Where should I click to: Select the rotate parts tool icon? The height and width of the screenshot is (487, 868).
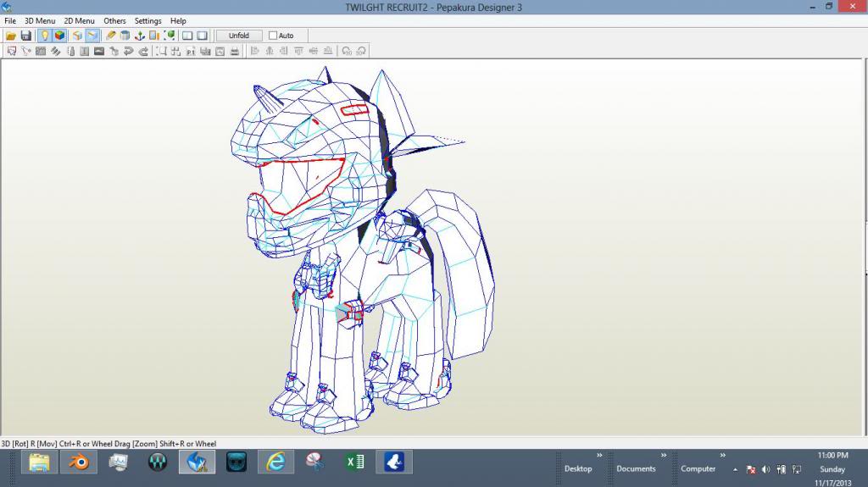pos(26,51)
